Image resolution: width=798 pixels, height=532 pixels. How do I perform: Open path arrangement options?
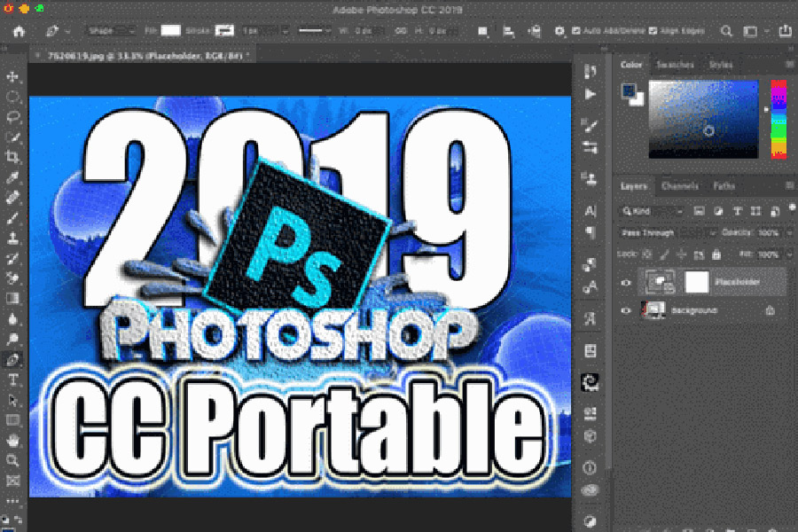click(x=534, y=32)
